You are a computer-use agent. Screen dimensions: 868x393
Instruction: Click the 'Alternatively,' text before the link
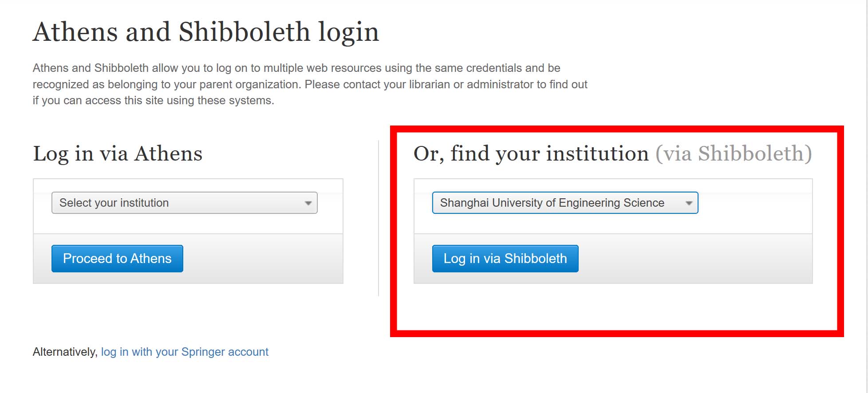(65, 352)
